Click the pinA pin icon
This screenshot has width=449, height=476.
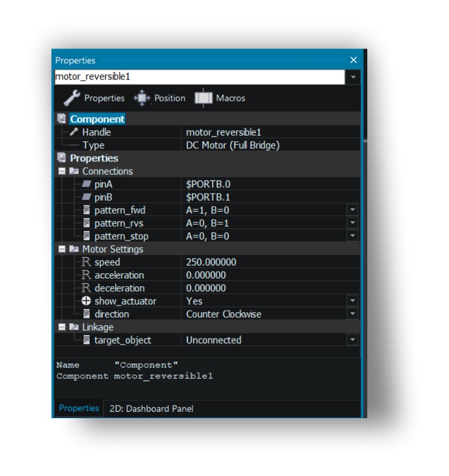tap(87, 184)
